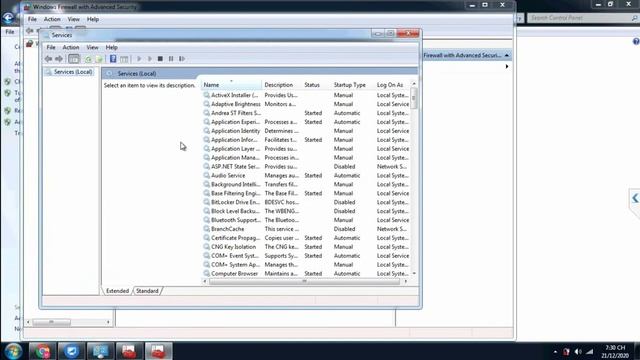Viewport: 640px width, 360px height.
Task: Click the Back arrow in Services toolbar
Action: (x=48, y=59)
